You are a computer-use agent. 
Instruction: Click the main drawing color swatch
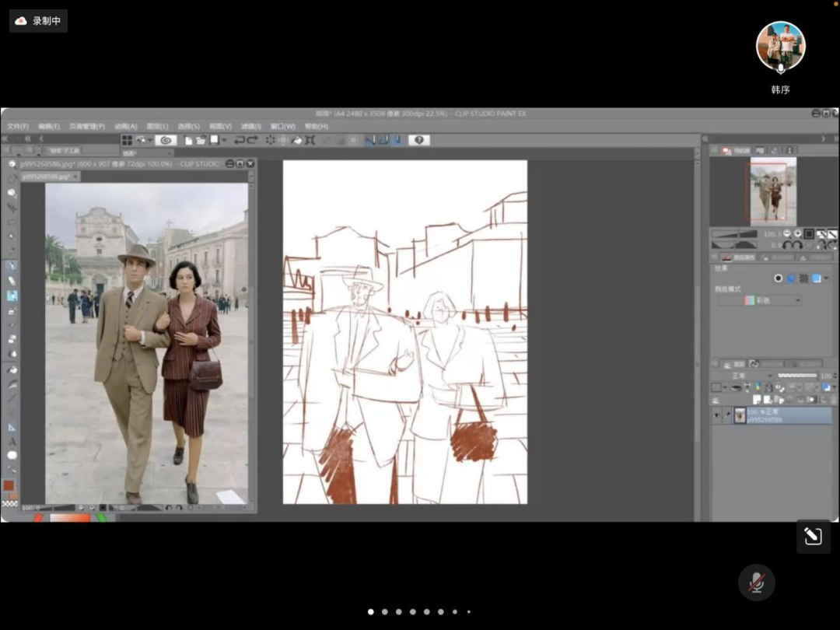(9, 485)
